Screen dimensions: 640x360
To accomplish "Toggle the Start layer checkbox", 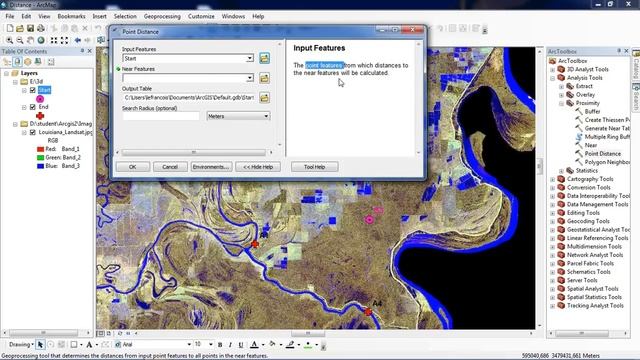I will [33, 90].
